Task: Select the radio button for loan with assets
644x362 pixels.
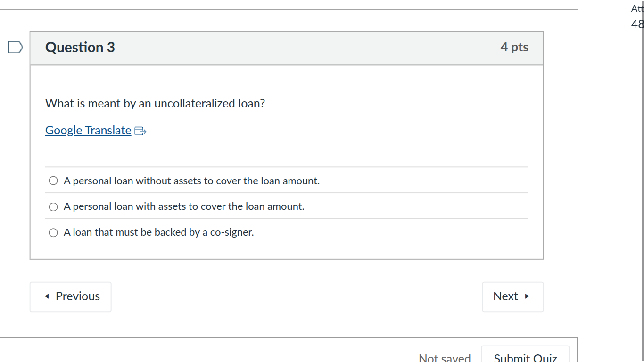Action: click(53, 206)
